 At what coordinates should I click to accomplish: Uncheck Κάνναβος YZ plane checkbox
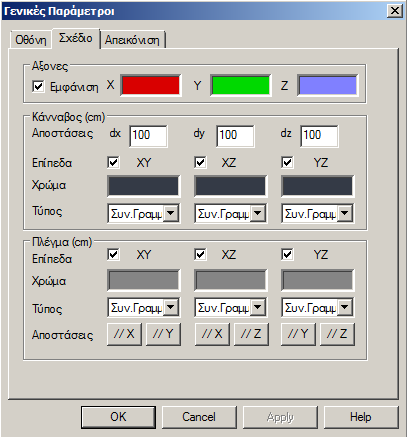coord(287,163)
